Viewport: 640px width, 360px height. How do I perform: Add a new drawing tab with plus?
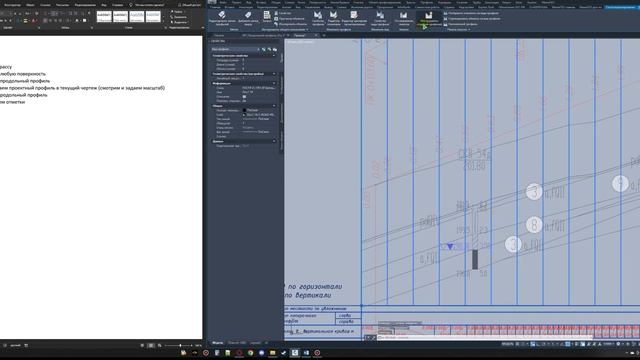pos(324,36)
